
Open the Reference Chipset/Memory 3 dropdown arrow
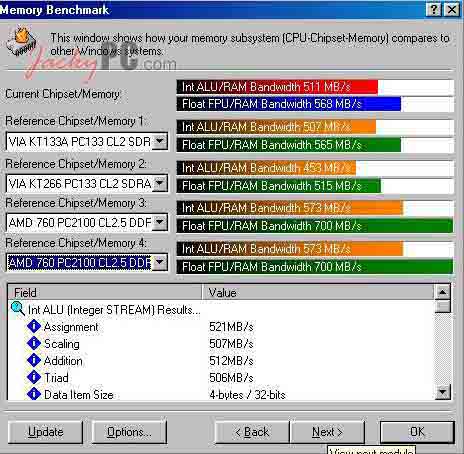pos(160,222)
